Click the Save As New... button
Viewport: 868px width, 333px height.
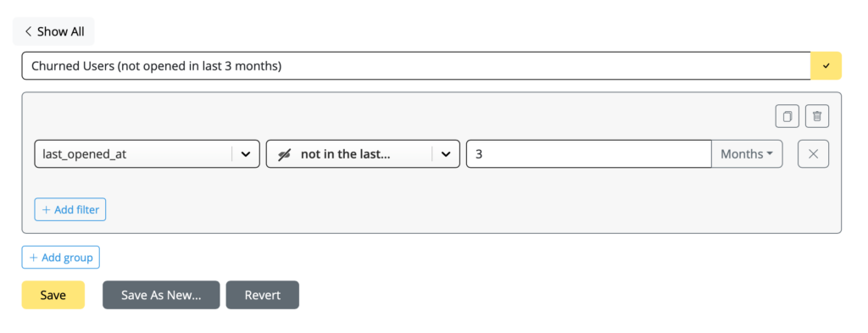coord(161,295)
